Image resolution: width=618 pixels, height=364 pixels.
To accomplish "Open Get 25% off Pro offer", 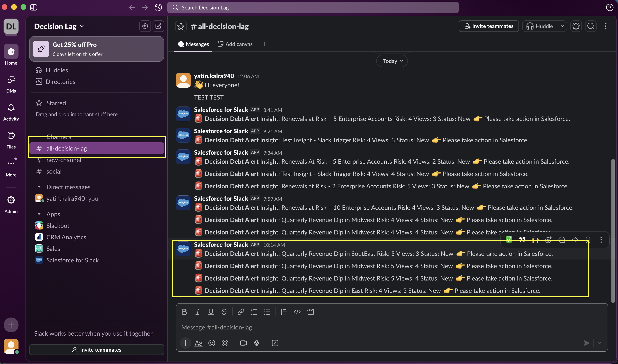I will click(x=96, y=49).
